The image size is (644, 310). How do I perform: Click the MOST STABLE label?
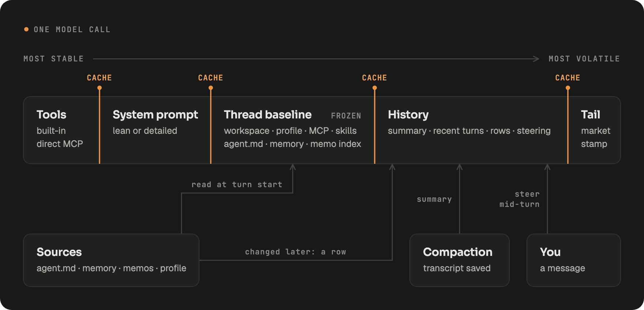(53, 59)
